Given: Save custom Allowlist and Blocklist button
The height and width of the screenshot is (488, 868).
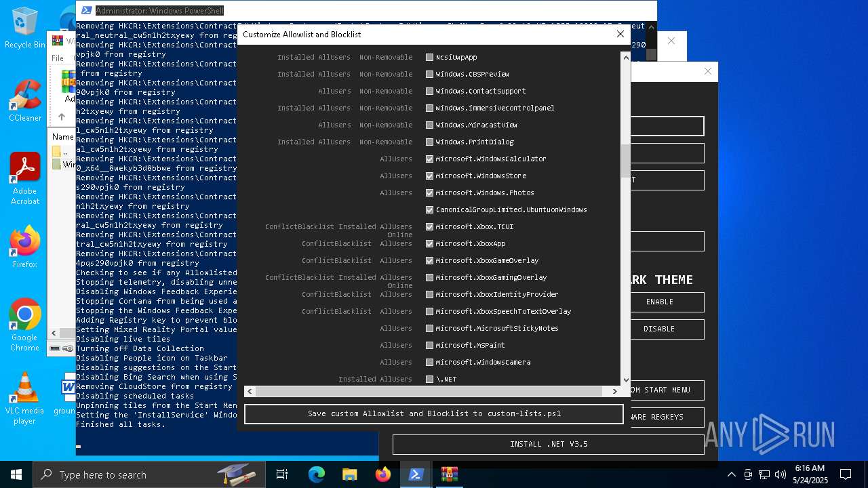Looking at the screenshot, I should 434,413.
